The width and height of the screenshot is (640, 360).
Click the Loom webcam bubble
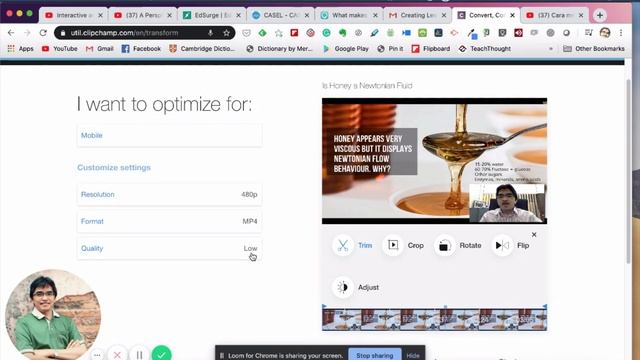pos(53,314)
